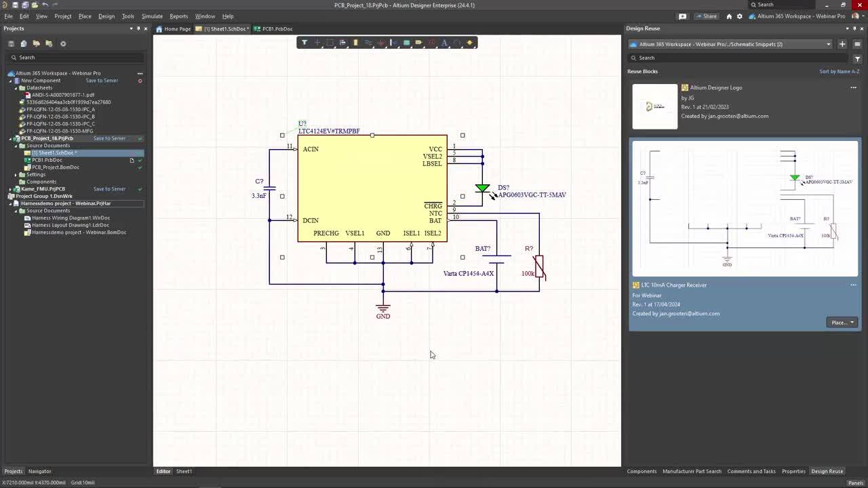Click the Projects panel compile document icon
This screenshot has width=868, height=488.
pyautogui.click(x=24, y=43)
